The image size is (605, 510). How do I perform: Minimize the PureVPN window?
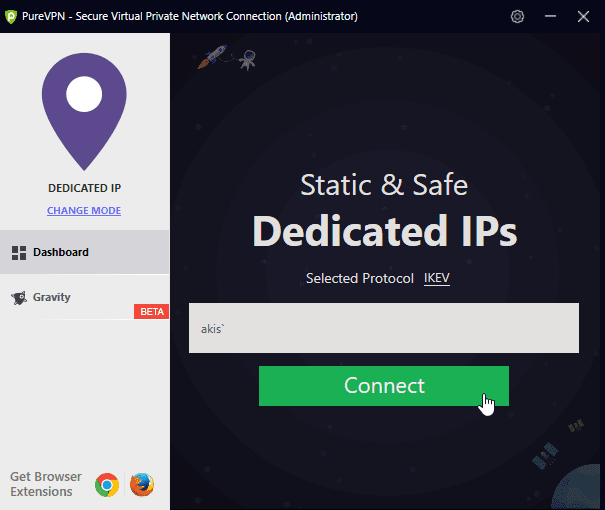tap(550, 16)
